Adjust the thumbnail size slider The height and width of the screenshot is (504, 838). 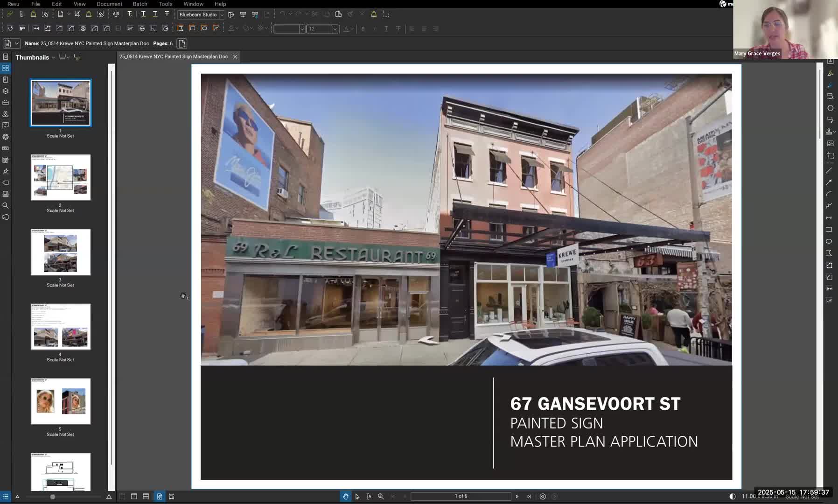pos(53,497)
